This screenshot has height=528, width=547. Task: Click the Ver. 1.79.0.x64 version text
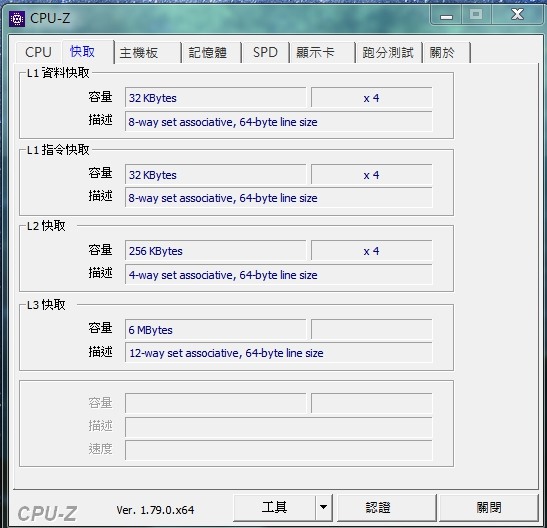coord(155,510)
